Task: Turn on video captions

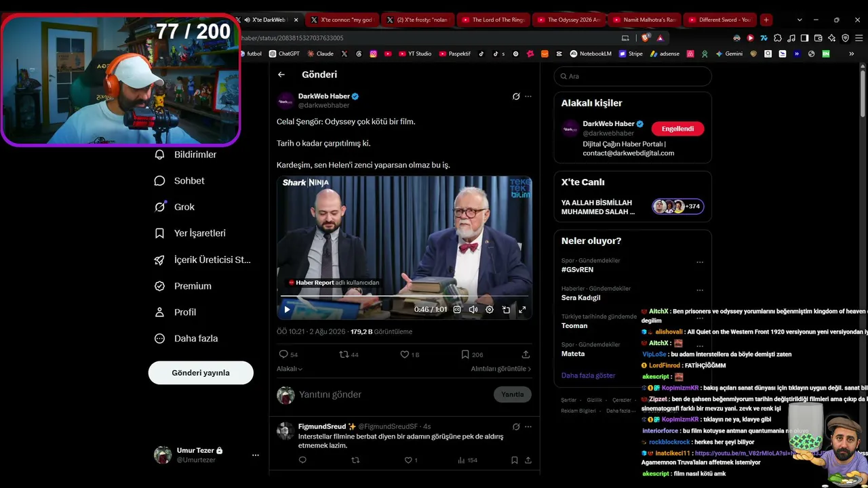Action: tap(457, 310)
